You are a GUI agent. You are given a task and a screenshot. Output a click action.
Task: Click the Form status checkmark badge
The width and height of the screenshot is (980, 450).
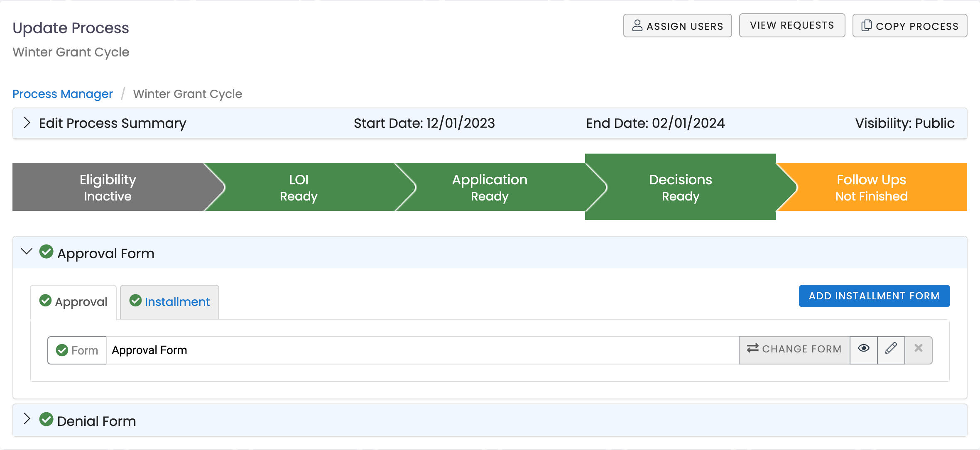click(63, 350)
